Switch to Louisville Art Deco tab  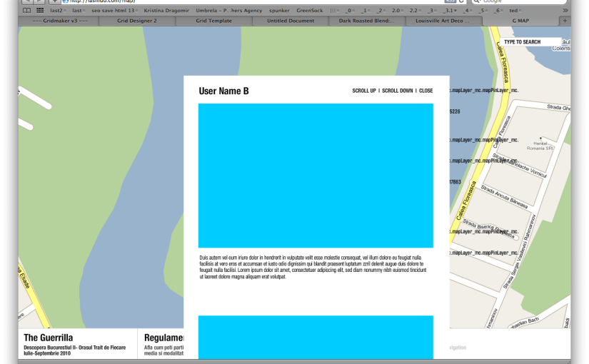(x=443, y=21)
